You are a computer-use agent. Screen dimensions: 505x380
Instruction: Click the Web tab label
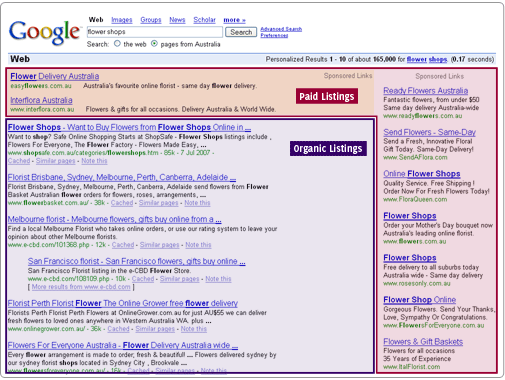96,20
